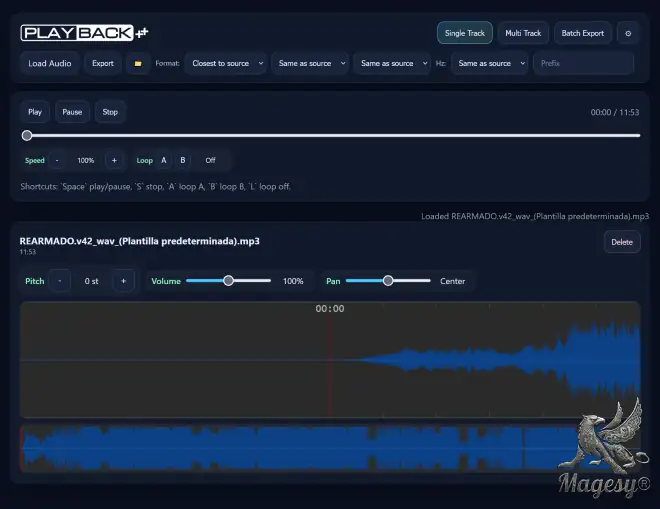Click the yellow folder icon
This screenshot has height=509, width=660.
(138, 64)
